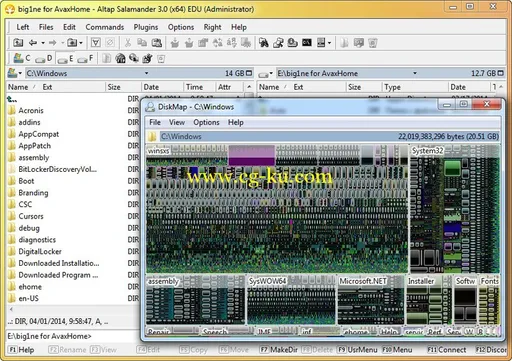Image resolution: width=512 pixels, height=361 pixels.
Task: Click the plugin wizard icon in drive bar
Action: 147,59
